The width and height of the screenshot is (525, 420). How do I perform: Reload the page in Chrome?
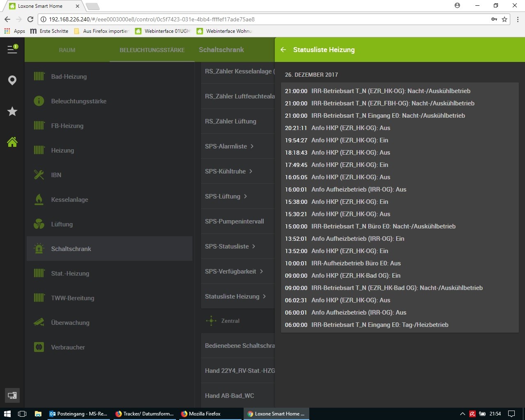(30, 19)
